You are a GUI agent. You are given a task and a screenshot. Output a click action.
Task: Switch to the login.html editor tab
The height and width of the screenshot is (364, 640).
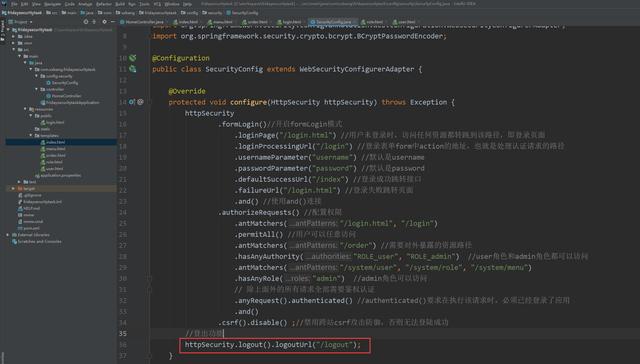coord(289,22)
